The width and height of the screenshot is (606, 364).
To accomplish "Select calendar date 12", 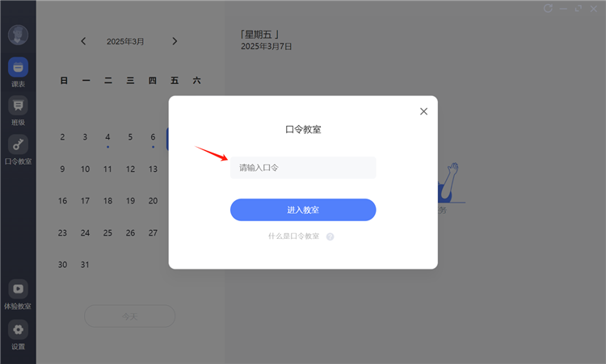I will (x=130, y=169).
